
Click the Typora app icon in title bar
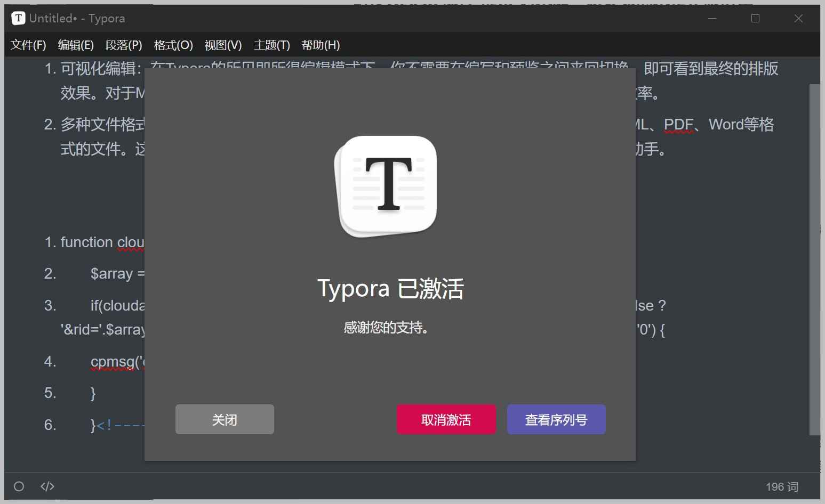click(x=18, y=18)
